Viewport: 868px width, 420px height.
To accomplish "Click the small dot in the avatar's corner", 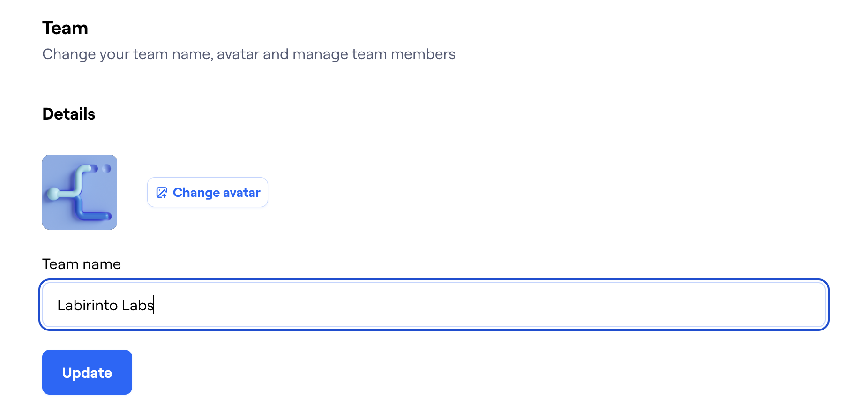I will 107,168.
